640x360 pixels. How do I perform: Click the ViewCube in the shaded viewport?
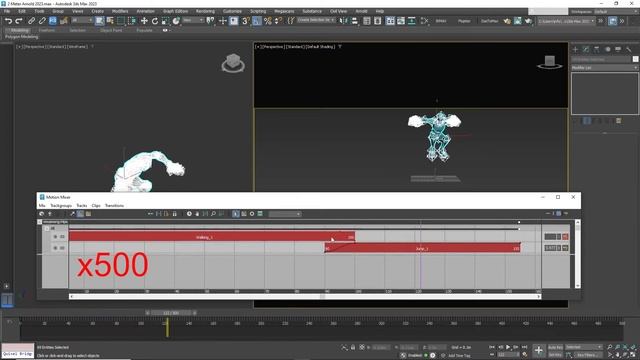coord(549,62)
